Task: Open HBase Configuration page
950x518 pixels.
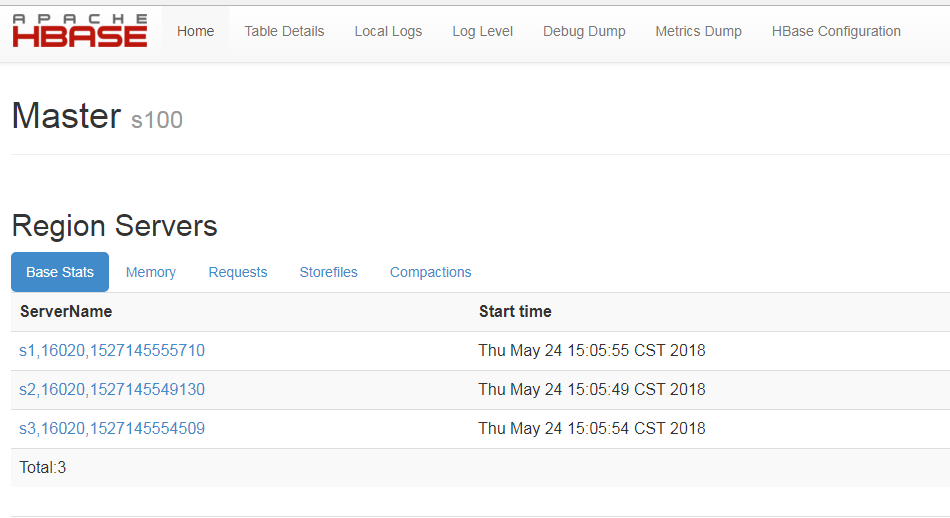Action: coord(836,32)
